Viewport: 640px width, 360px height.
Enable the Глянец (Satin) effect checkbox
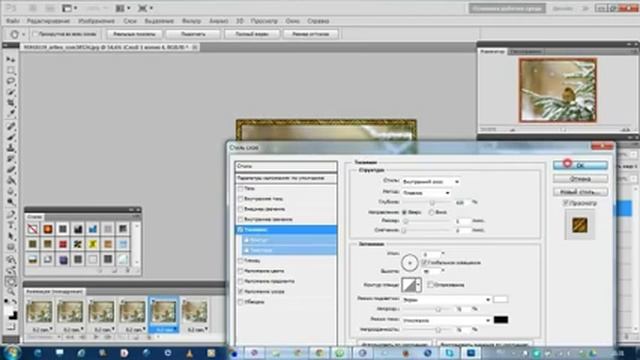click(240, 260)
